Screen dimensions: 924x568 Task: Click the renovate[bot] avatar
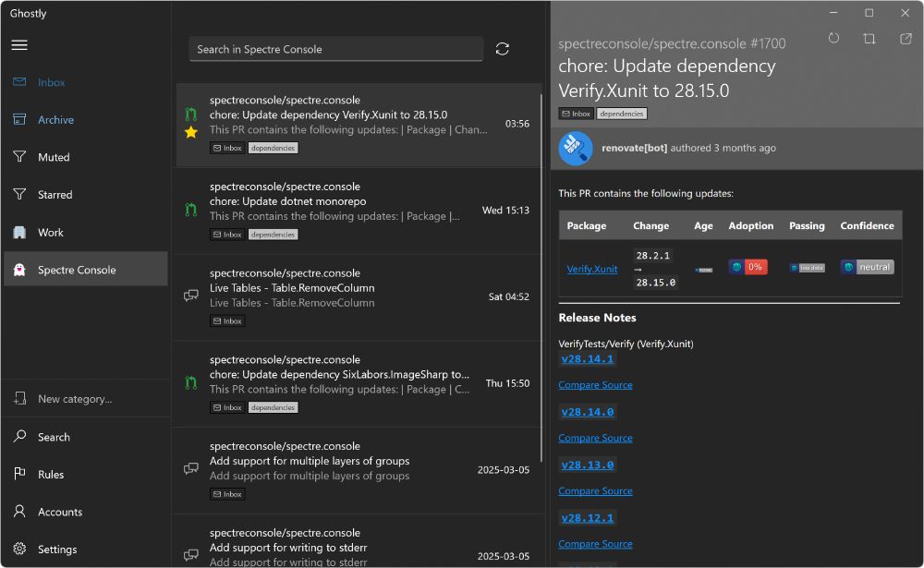574,148
